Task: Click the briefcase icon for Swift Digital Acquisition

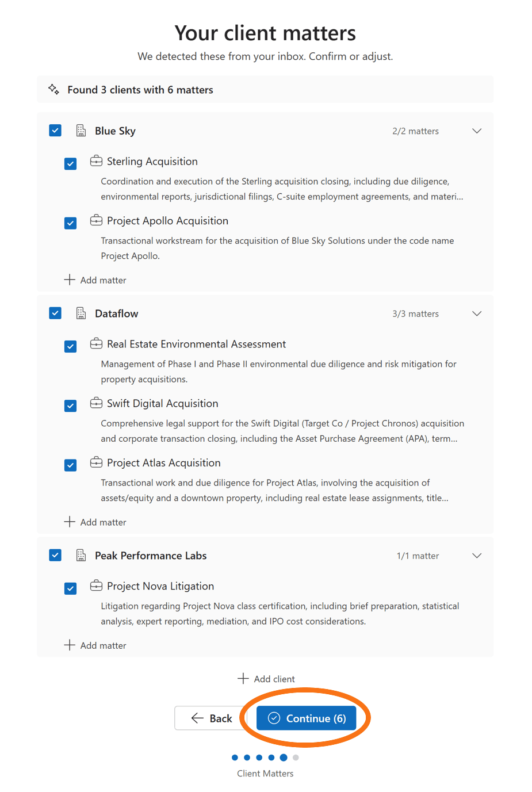Action: [96, 403]
